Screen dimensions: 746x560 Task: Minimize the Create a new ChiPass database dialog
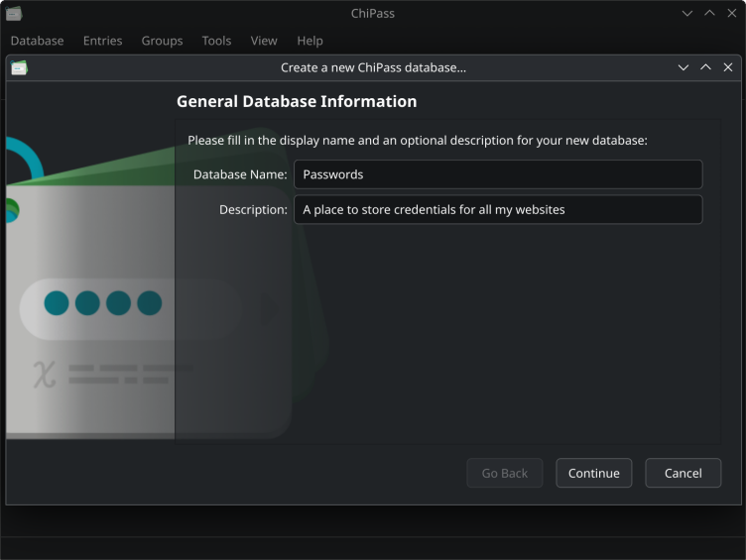(x=684, y=67)
